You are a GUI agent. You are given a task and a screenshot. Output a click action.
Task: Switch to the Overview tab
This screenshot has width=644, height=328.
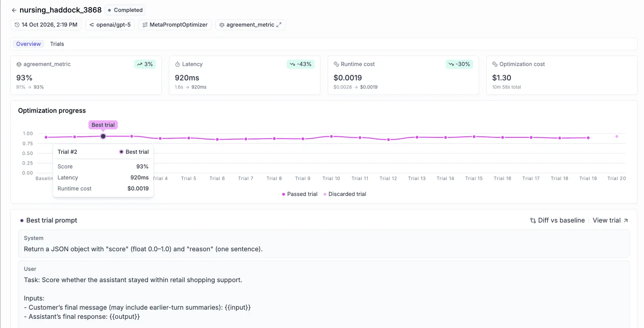click(29, 44)
